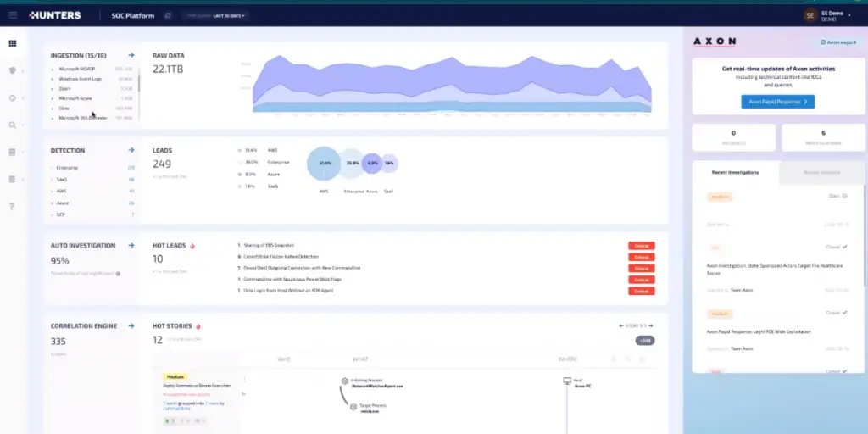Click the Host monitor icon in Where column
The height and width of the screenshot is (434, 868).
pyautogui.click(x=567, y=381)
